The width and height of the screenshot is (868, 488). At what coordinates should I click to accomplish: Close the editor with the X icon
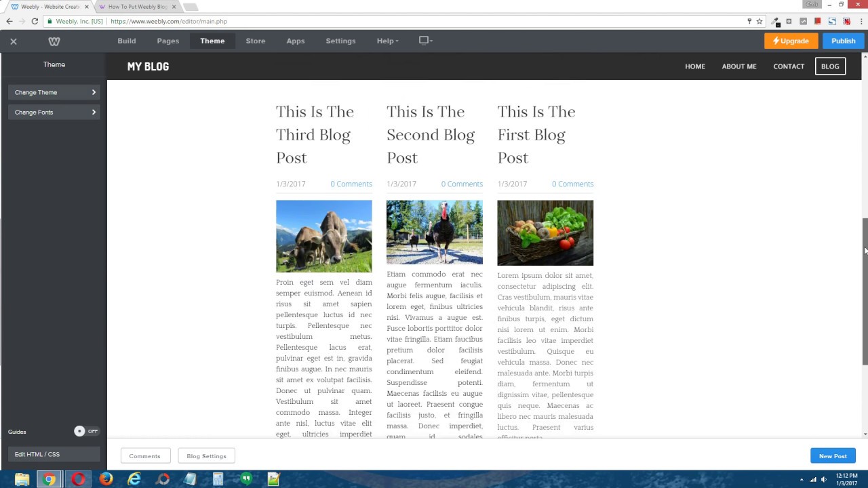13,41
